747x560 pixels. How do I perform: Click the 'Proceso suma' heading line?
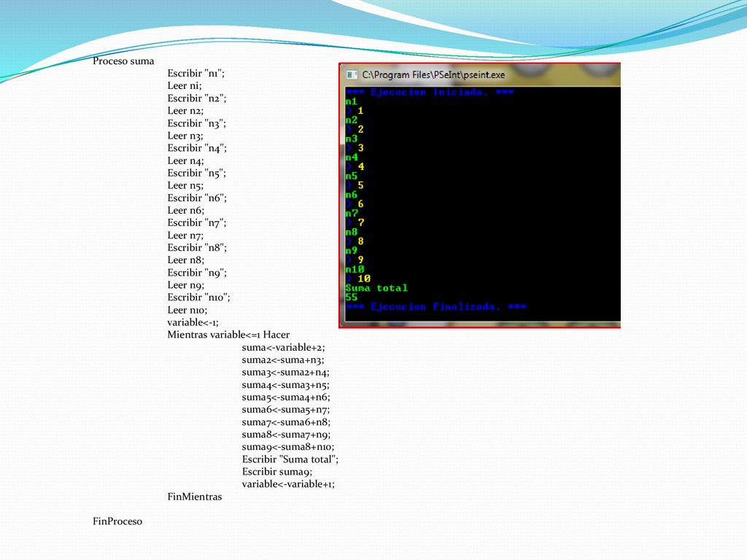123,61
